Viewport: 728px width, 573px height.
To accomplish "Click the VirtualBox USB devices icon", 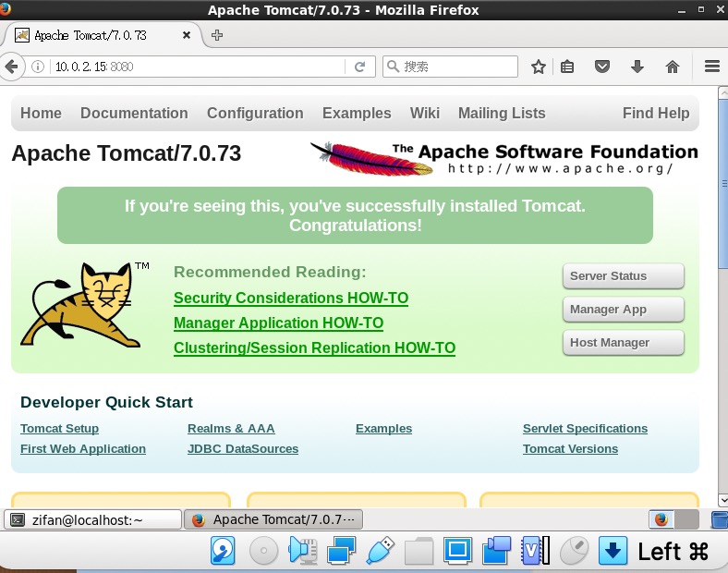I will click(x=381, y=551).
